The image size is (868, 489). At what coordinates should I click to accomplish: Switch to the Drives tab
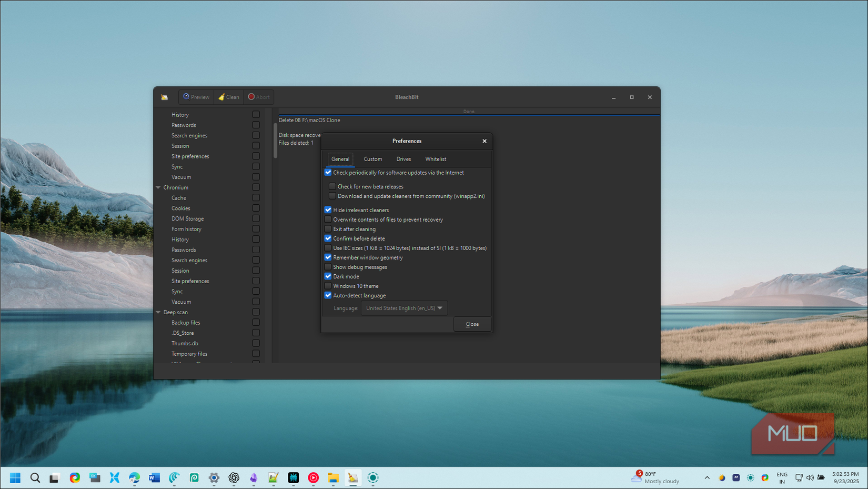(x=403, y=159)
